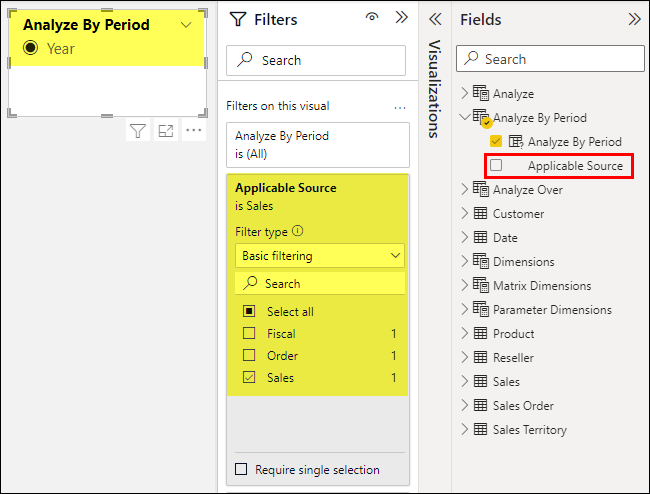
Task: Toggle the eye icon in Filters header
Action: pos(372,18)
